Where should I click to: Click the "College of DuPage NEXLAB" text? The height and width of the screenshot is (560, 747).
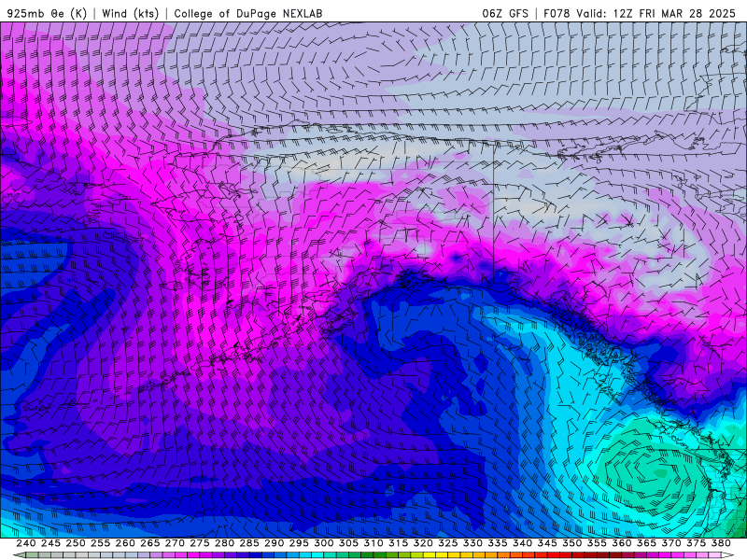point(248,13)
